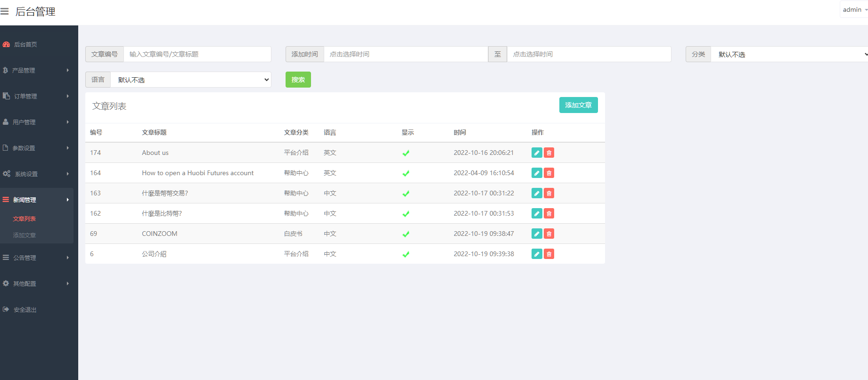Delete the 公司介绍 article
Screen dimensions: 868x380
[549, 254]
